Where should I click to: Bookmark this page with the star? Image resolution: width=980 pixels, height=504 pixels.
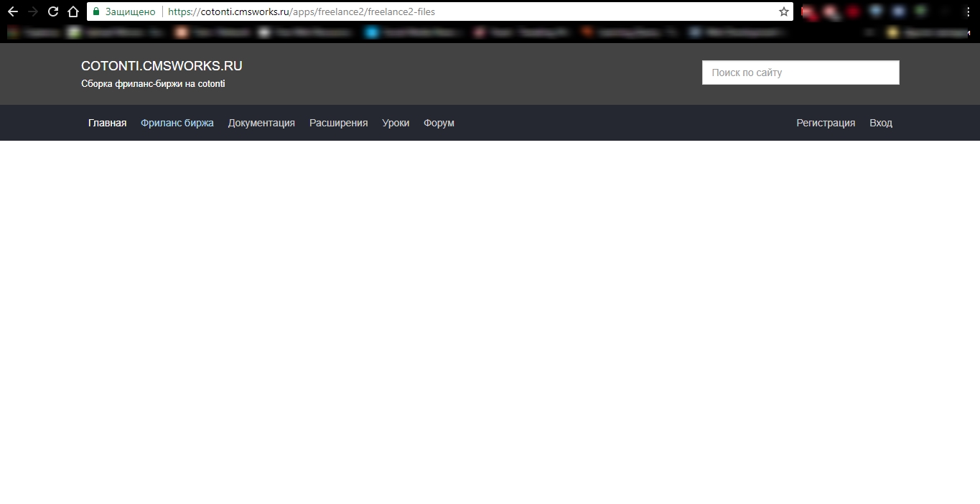[783, 11]
